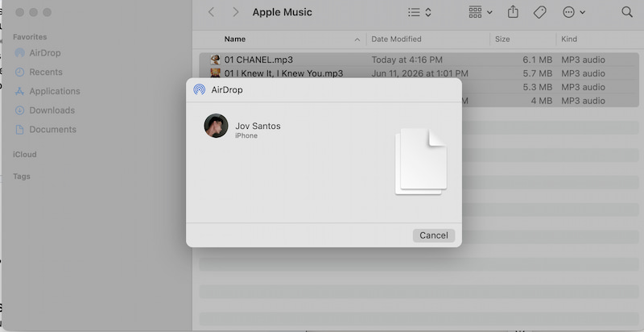This screenshot has height=332, width=644.
Task: Click the Downloads arrow icon
Action: click(19, 110)
